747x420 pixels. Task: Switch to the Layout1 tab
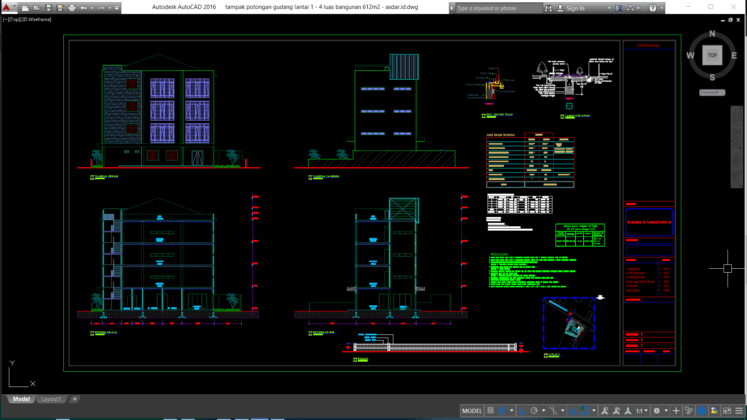click(51, 399)
